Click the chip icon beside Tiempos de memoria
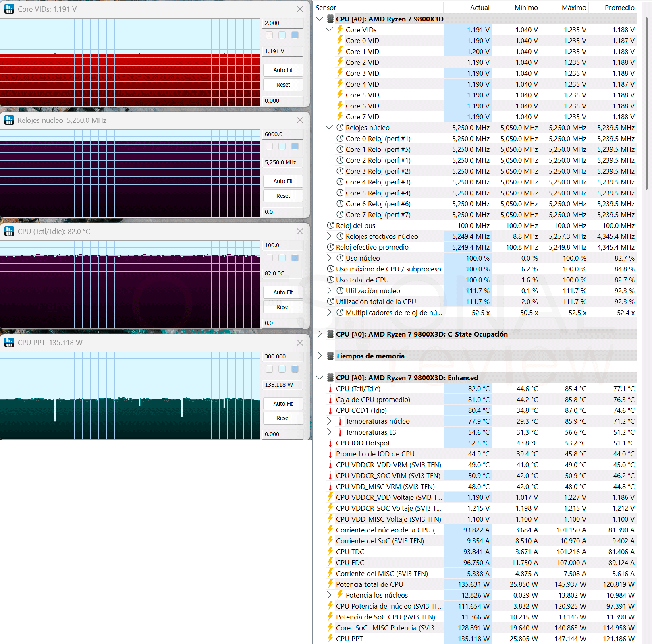Screen dimensions: 652x644 point(330,356)
